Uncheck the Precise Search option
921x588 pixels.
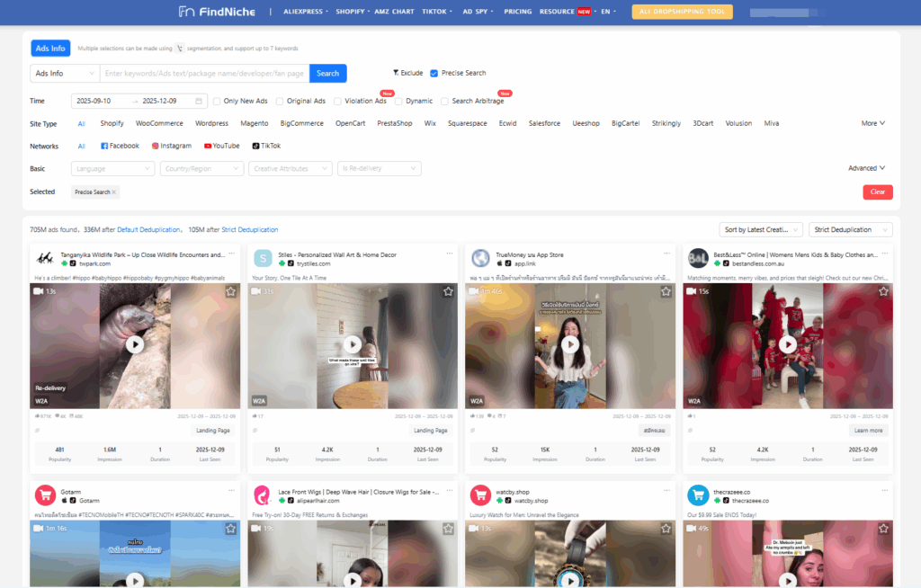coord(434,73)
